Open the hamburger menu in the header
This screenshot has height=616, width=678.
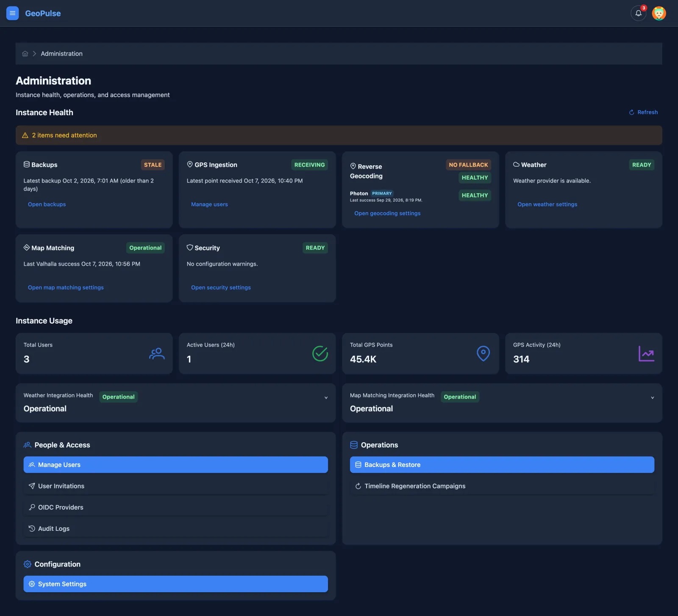(x=12, y=13)
